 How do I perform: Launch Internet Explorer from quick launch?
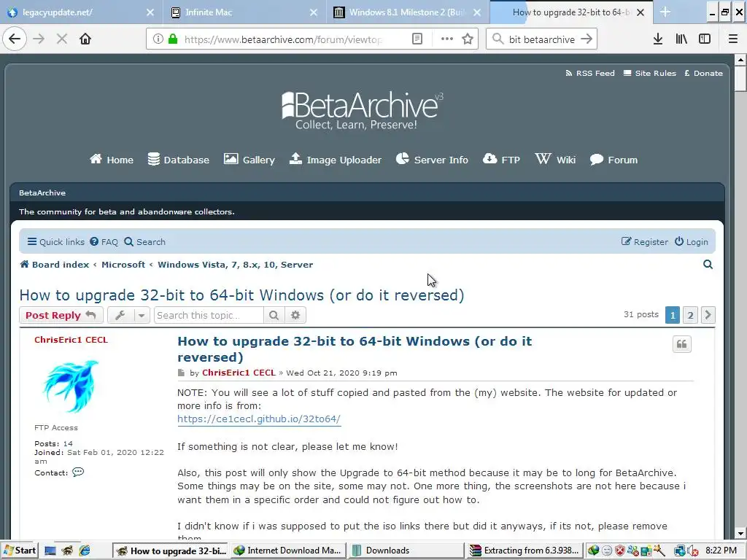[x=85, y=551]
